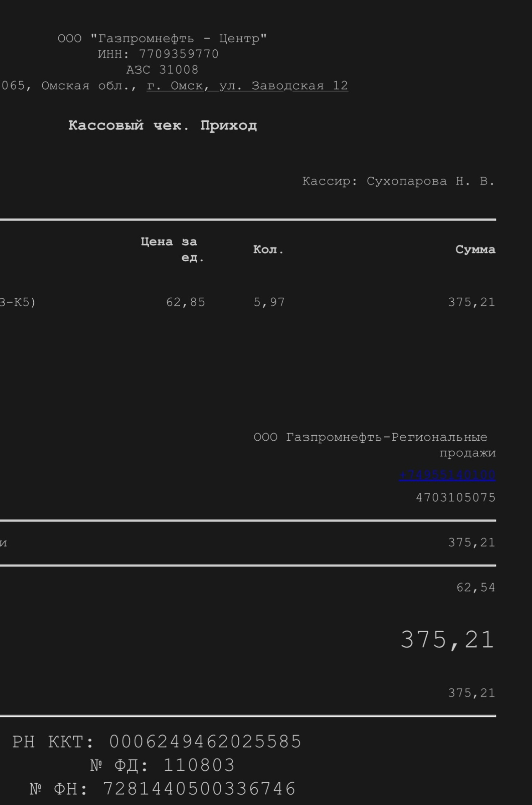This screenshot has height=805, width=532.
Task: Select the АЗС 31008 station text
Action: click(x=162, y=70)
